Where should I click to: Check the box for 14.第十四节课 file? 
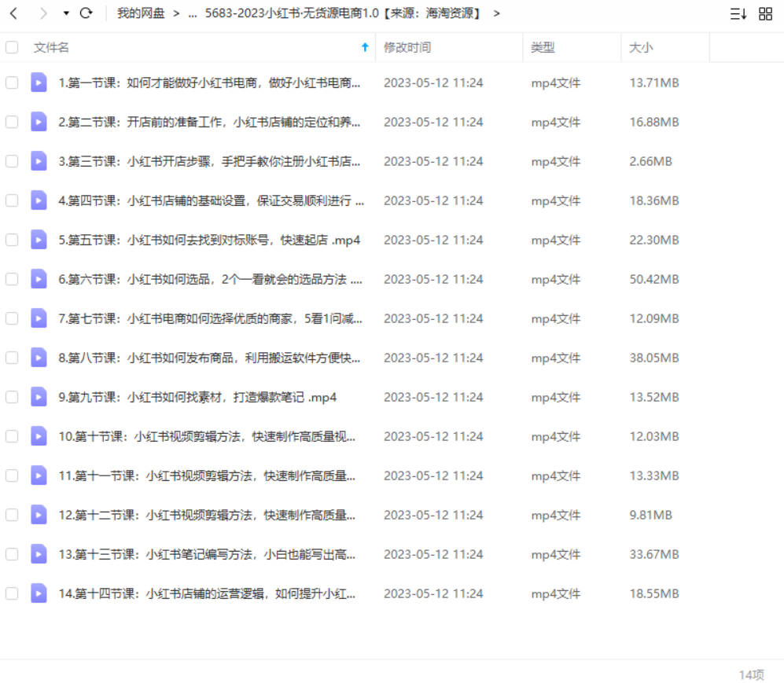(x=12, y=593)
